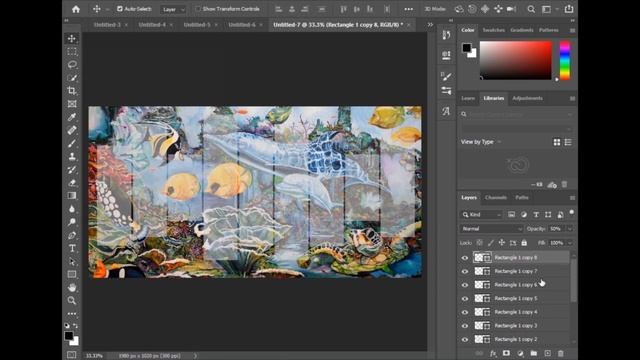
Task: Switch to the Gradients tab
Action: 522,30
